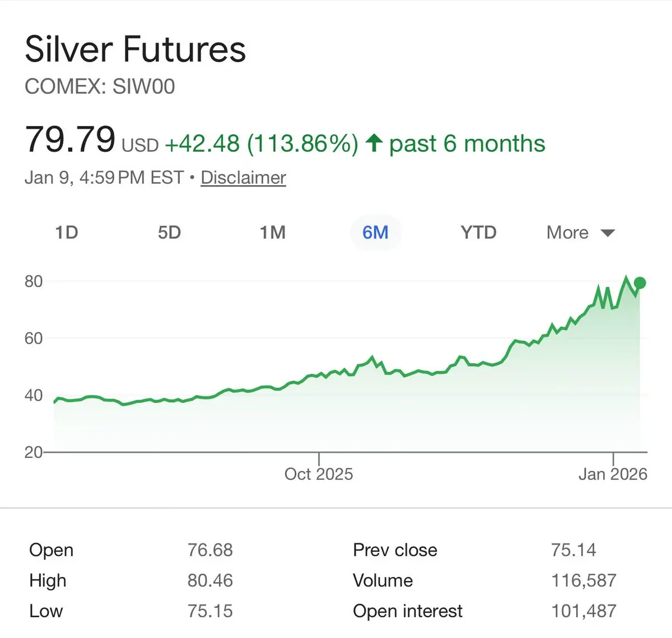672x638 pixels.
Task: Select the 1D time range tab
Action: (67, 232)
